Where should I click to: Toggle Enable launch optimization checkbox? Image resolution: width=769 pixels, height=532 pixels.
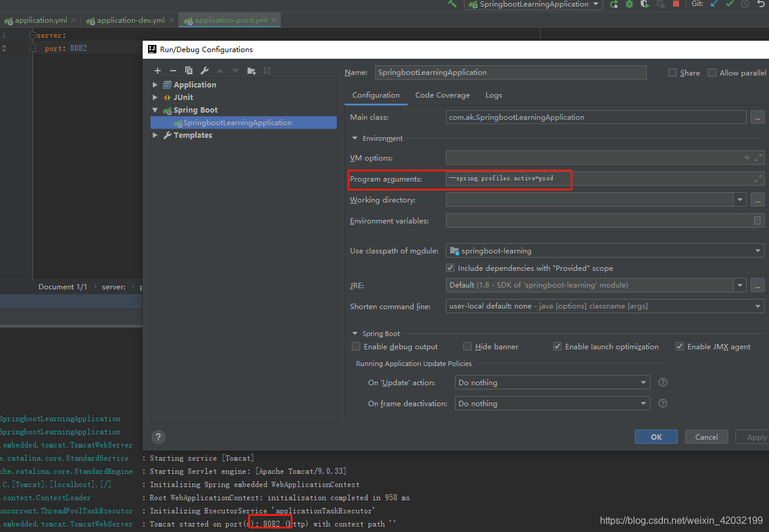click(557, 346)
